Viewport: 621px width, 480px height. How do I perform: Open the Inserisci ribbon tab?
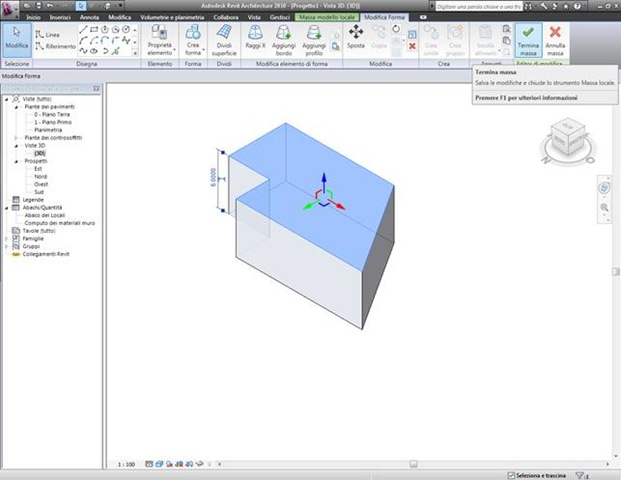click(x=60, y=17)
